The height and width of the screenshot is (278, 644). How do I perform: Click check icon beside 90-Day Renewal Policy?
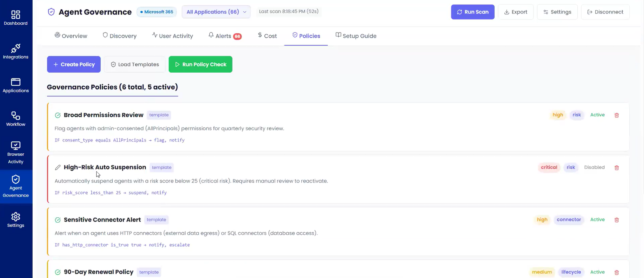pyautogui.click(x=58, y=272)
